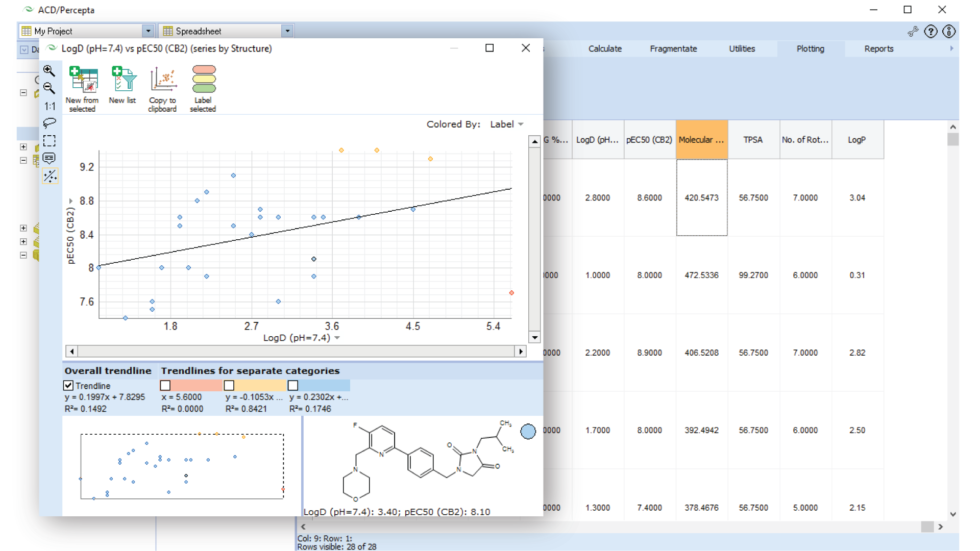980x551 pixels.
Task: Uncheck the overall Trendline checkbox
Action: [68, 385]
